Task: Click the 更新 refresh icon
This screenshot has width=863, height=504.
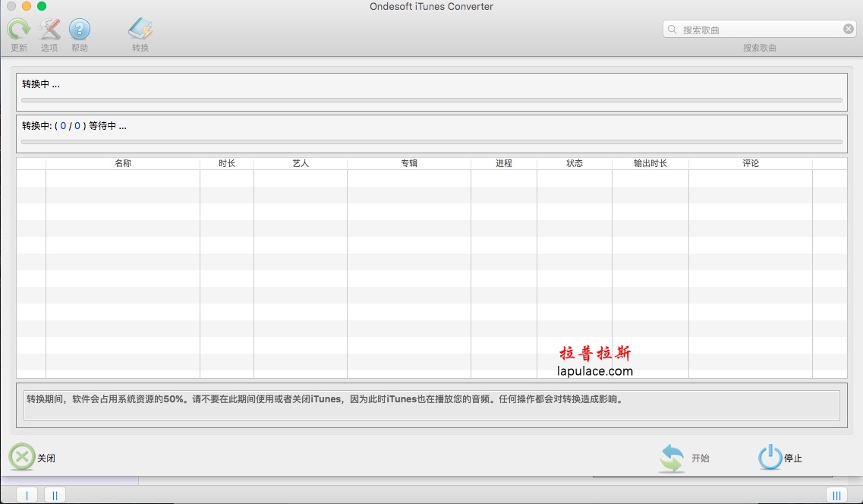Action: 18,29
